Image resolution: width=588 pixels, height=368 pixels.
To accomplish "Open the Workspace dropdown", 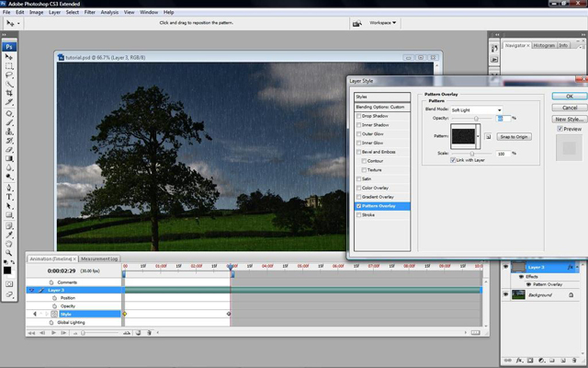I will click(382, 23).
